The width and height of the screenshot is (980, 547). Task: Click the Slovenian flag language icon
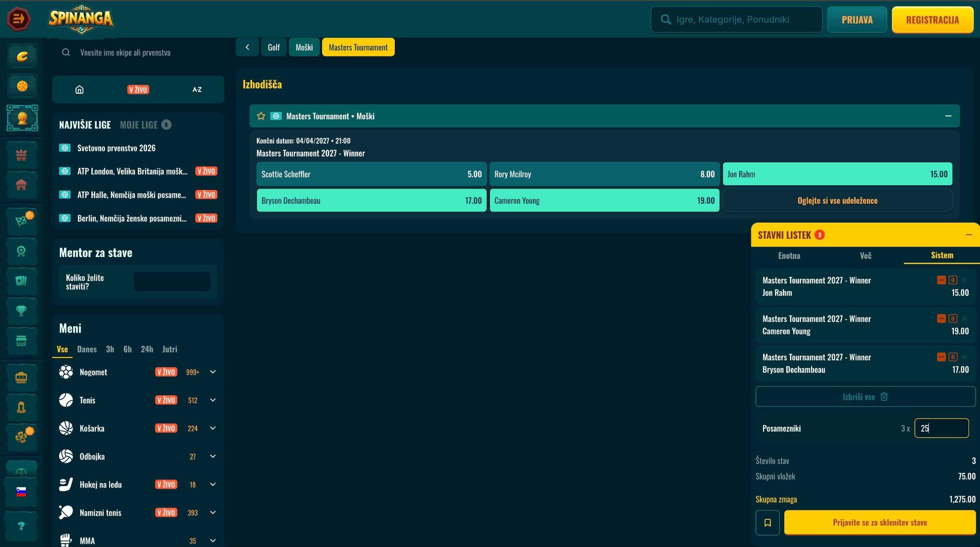point(21,492)
